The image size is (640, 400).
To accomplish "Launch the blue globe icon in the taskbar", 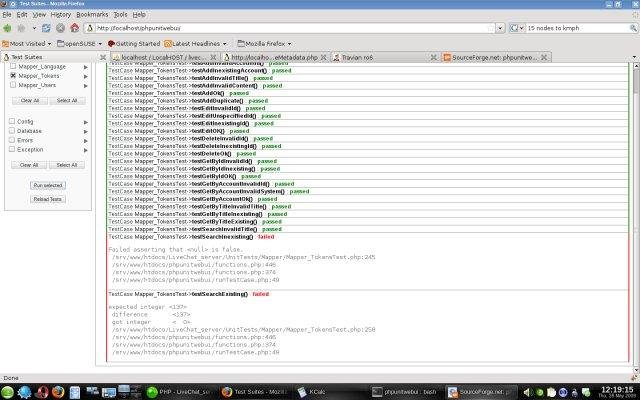I will pos(24,392).
